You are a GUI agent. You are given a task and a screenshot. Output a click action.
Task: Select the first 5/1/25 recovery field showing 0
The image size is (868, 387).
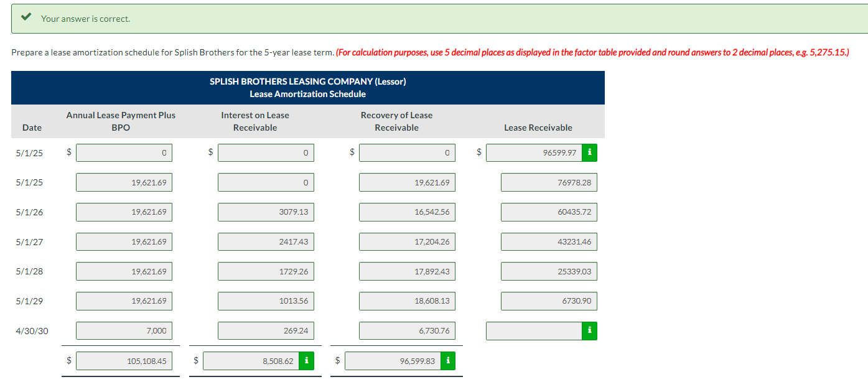(407, 152)
